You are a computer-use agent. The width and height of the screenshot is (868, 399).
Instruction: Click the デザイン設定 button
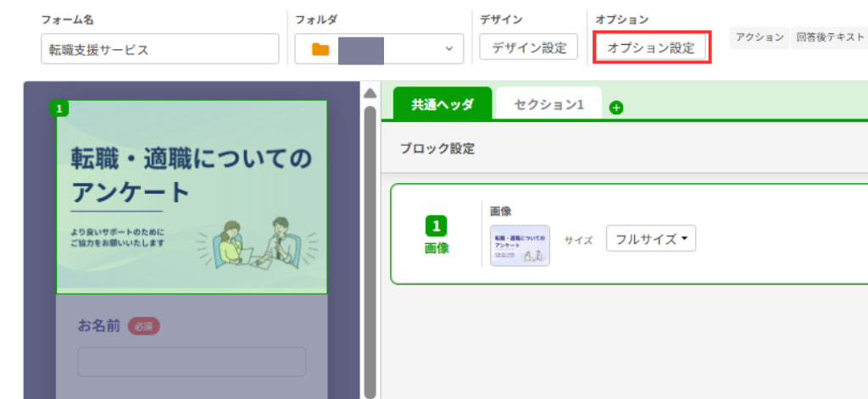[529, 47]
